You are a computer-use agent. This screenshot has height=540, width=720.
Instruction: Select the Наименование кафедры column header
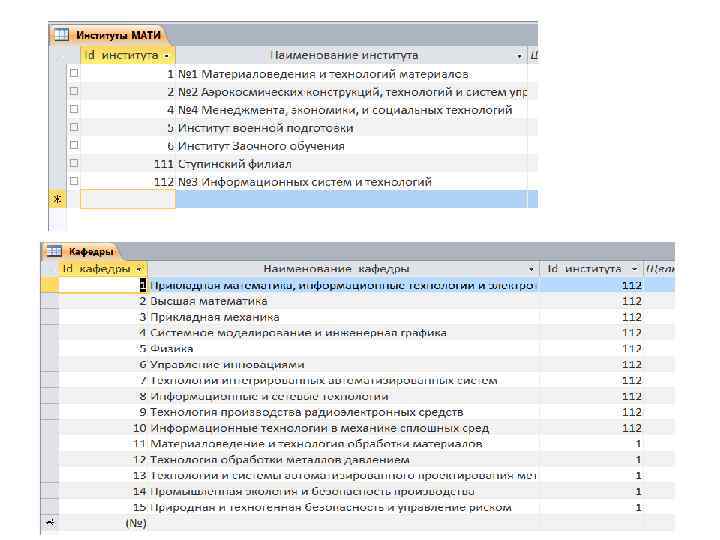[343, 269]
